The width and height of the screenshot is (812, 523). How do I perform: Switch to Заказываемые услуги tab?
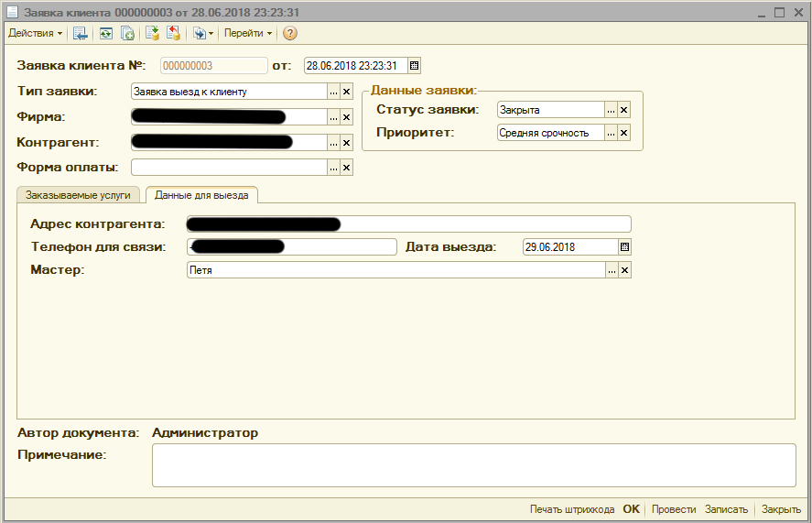(x=79, y=195)
